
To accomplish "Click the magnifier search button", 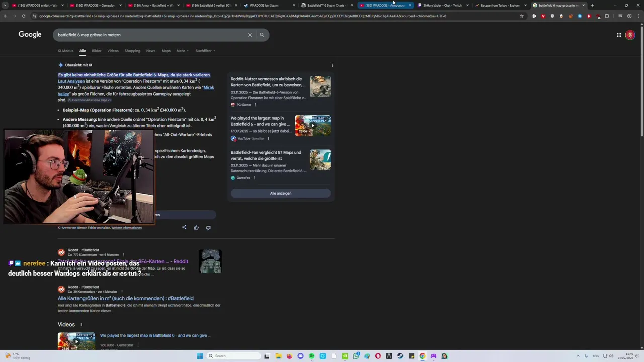I will coord(262,35).
